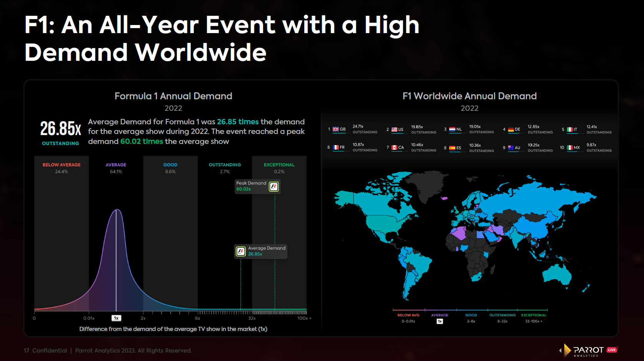This screenshot has width=644, height=361.
Task: Click the F1 logo in Average Demand label
Action: pos(241,251)
